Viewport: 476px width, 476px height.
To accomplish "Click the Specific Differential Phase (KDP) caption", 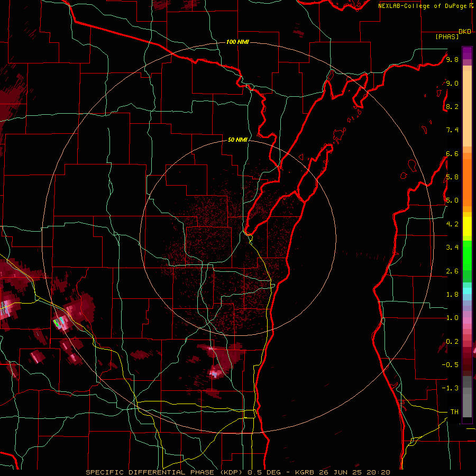I will [x=166, y=473].
